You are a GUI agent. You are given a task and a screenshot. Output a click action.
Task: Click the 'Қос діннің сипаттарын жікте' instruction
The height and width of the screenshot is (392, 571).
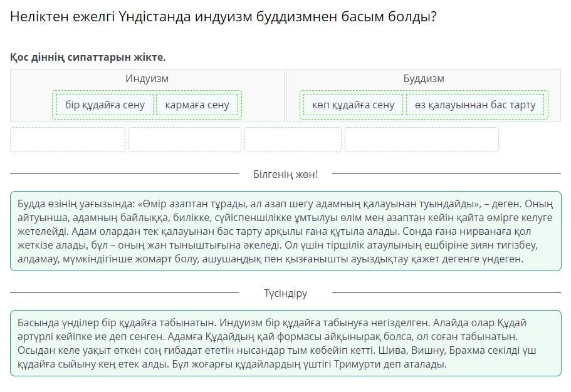click(x=88, y=58)
